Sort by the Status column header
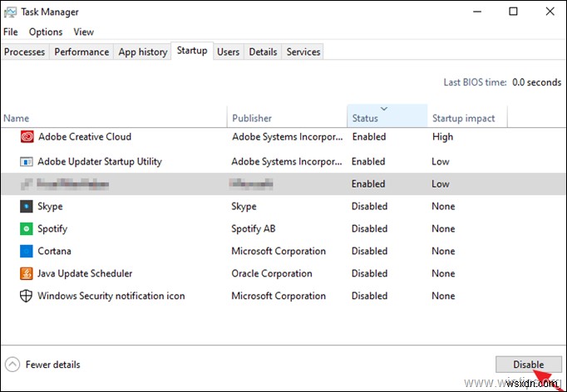 387,116
